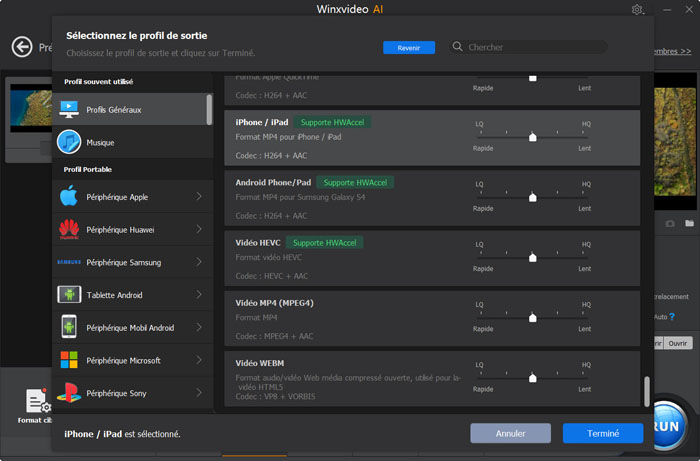The image size is (700, 461).
Task: Expand Tablette Android chevron
Action: click(x=199, y=295)
